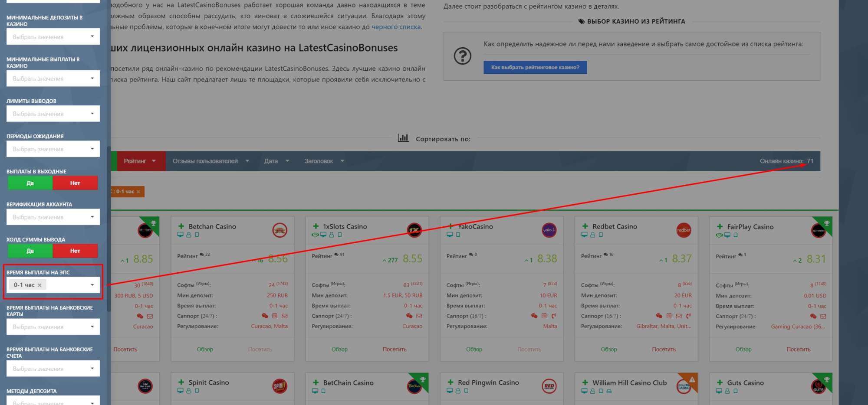Select Да for Выплаты в выходные

coord(30,183)
